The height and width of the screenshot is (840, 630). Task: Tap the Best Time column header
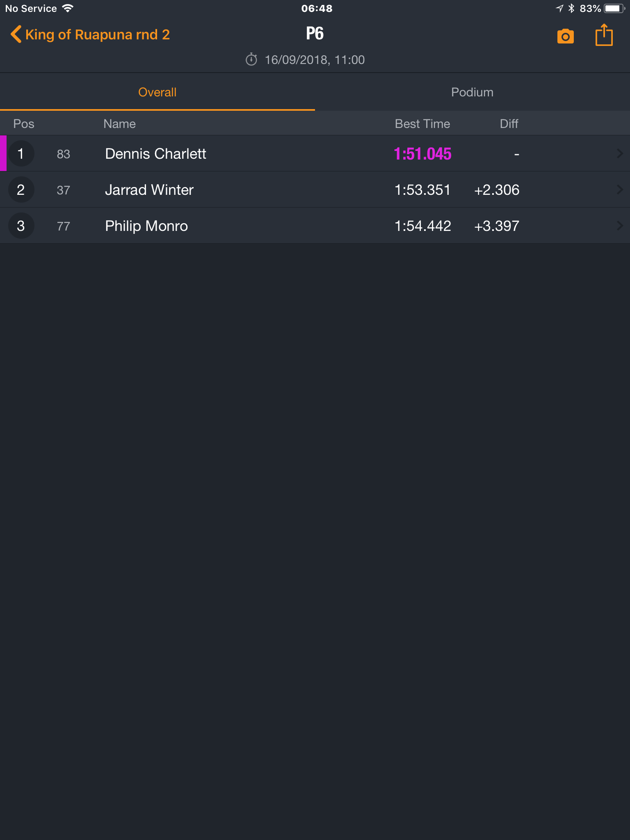coord(422,124)
